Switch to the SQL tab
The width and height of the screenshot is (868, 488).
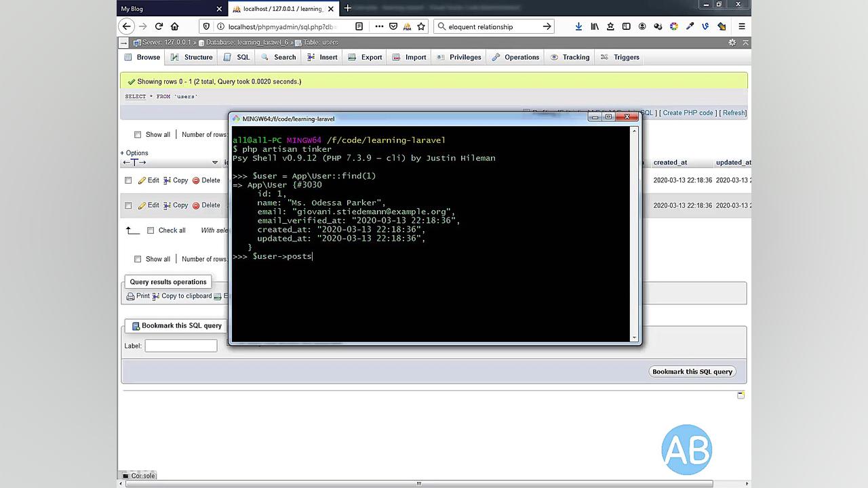tap(237, 58)
